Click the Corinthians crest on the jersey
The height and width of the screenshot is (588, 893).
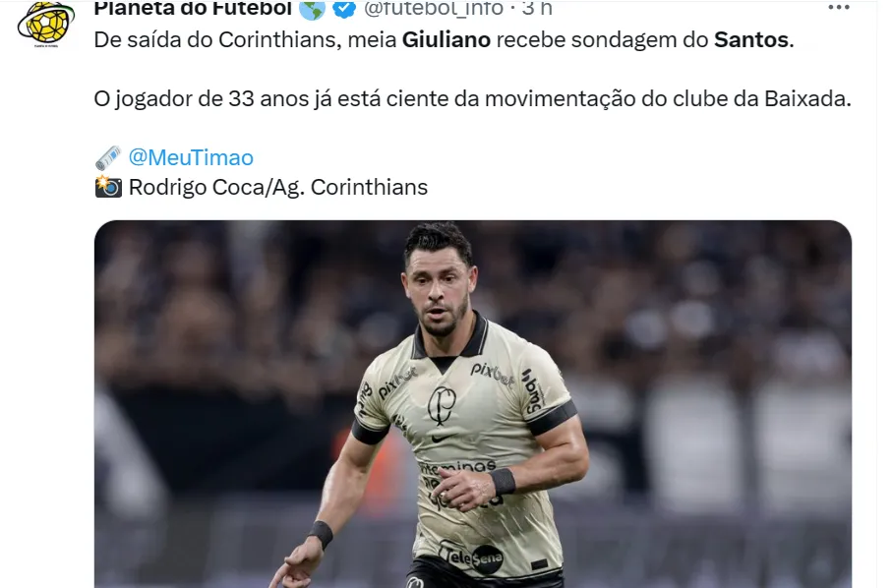[442, 405]
